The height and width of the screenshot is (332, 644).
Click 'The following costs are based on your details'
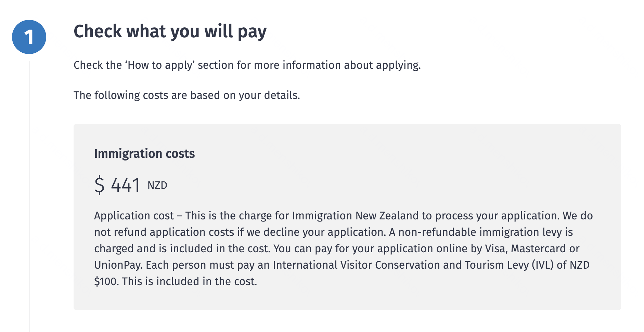pyautogui.click(x=186, y=95)
